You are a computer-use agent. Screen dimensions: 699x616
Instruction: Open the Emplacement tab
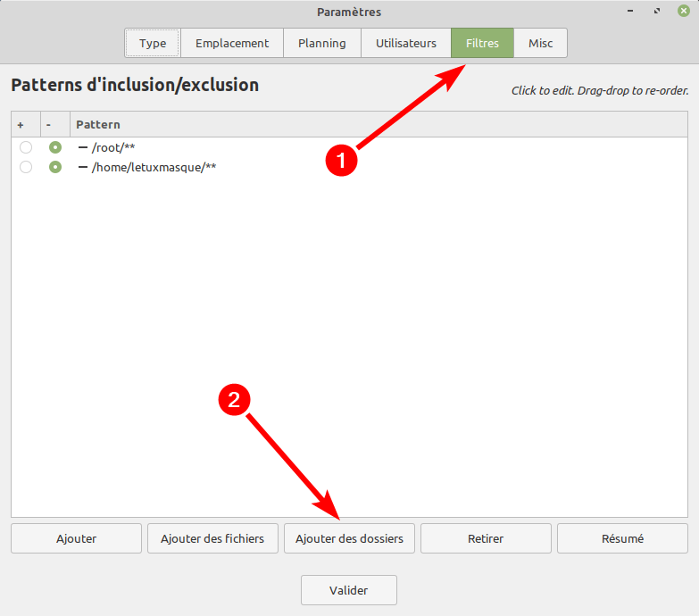pyautogui.click(x=232, y=43)
